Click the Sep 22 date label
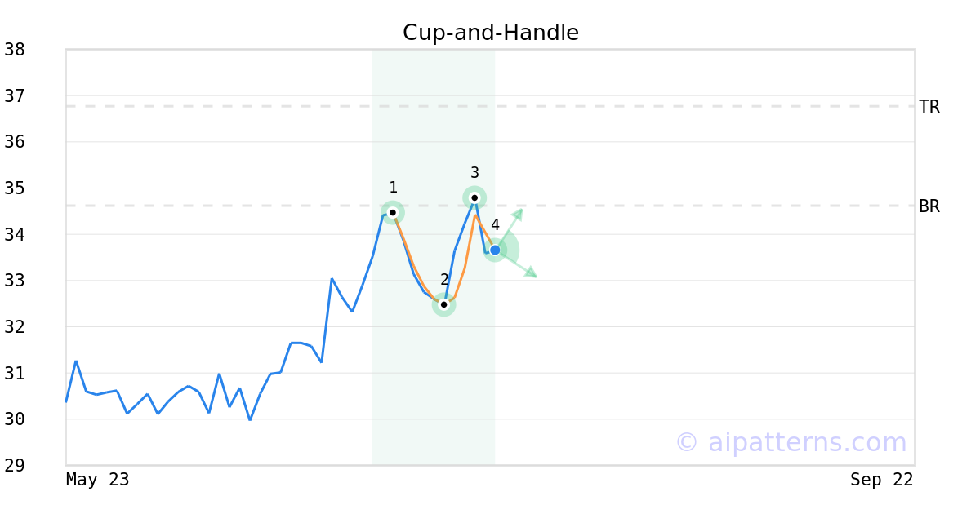Image resolution: width=980 pixels, height=514 pixels. point(882,480)
